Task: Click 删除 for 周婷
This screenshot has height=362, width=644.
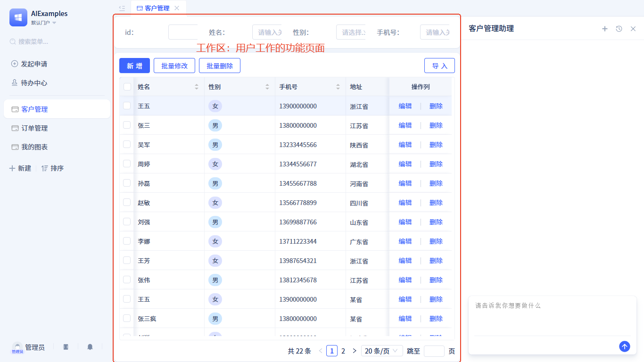Action: (436, 164)
